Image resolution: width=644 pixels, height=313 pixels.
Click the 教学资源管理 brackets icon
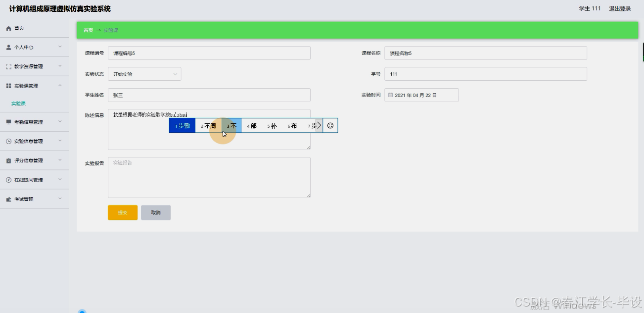7,66
